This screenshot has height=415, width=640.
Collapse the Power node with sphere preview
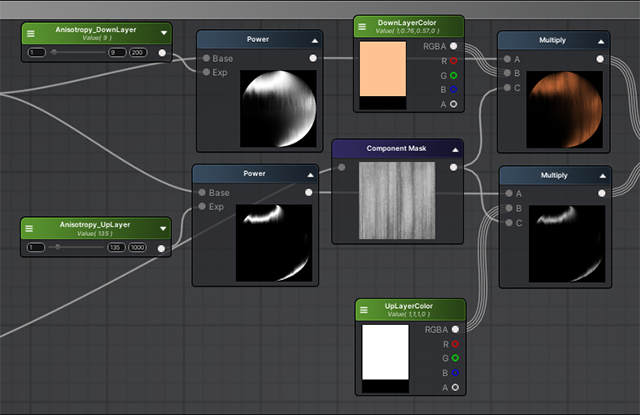point(314,41)
